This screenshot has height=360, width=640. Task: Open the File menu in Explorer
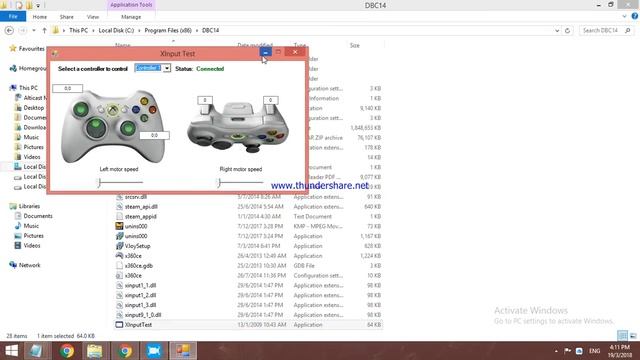pos(13,17)
